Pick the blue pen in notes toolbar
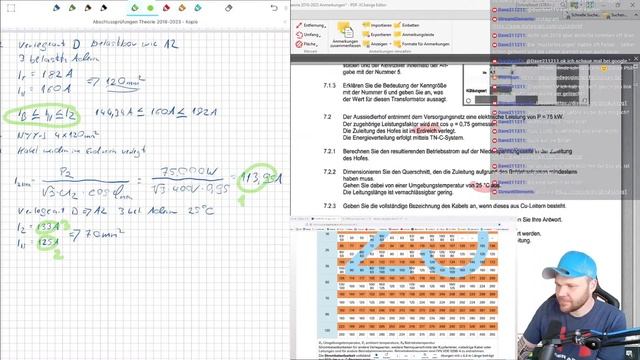The width and height of the screenshot is (640, 360). 56,7
